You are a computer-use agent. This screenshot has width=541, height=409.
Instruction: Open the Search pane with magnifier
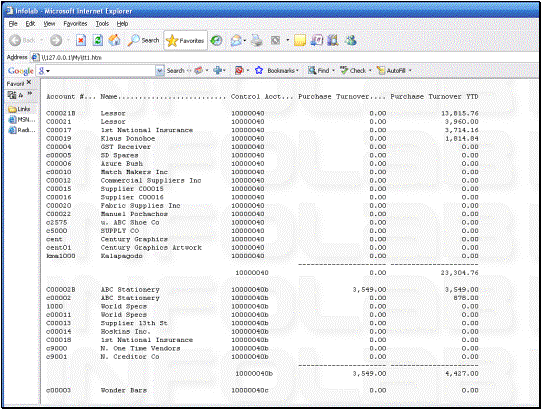pyautogui.click(x=143, y=40)
